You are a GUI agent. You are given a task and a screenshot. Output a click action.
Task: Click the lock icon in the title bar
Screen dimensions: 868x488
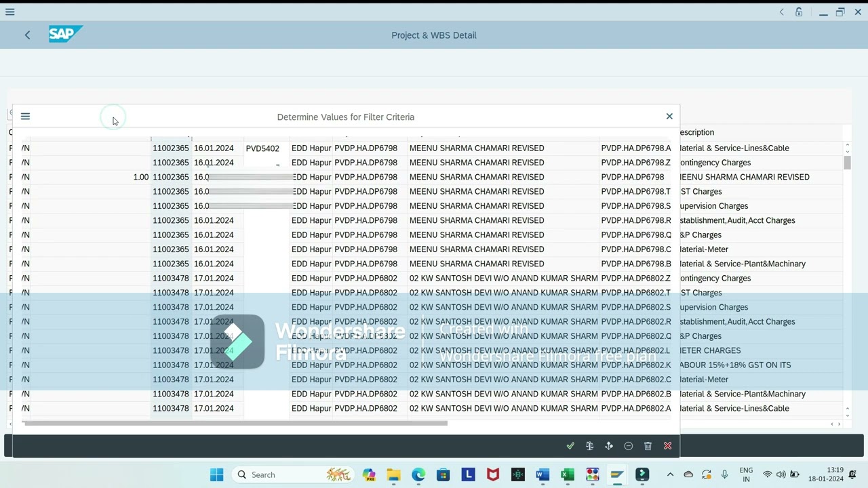[x=799, y=12]
